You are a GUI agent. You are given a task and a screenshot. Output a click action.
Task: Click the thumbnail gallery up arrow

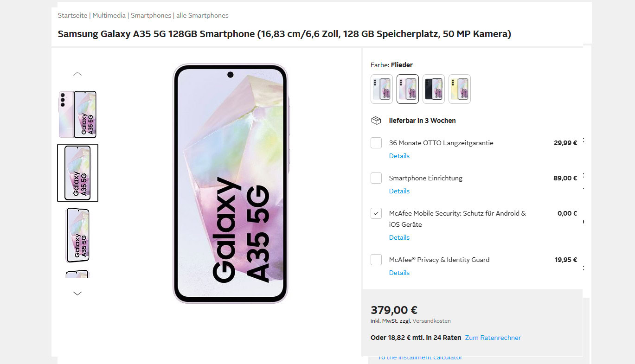(x=77, y=74)
